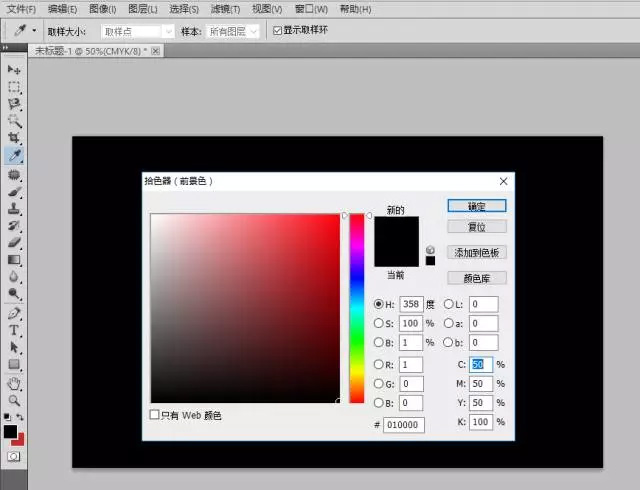Select the Hand tool

(x=14, y=382)
